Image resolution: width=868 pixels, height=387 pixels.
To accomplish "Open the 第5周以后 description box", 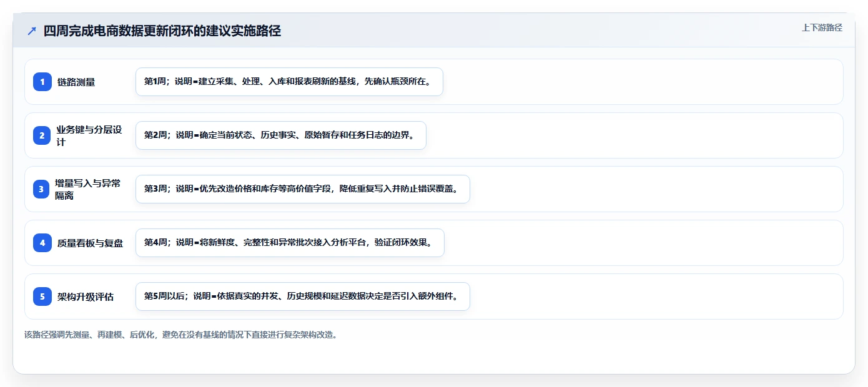I will coord(302,296).
